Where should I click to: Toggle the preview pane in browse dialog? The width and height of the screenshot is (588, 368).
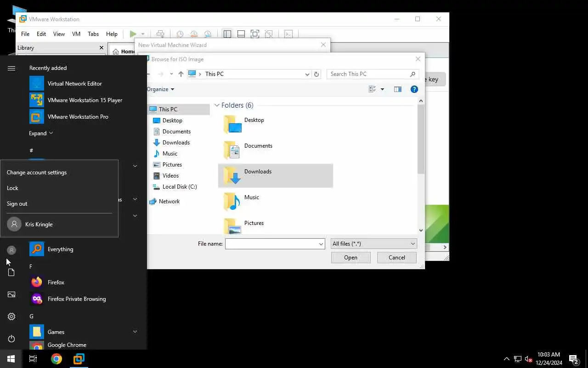[398, 89]
